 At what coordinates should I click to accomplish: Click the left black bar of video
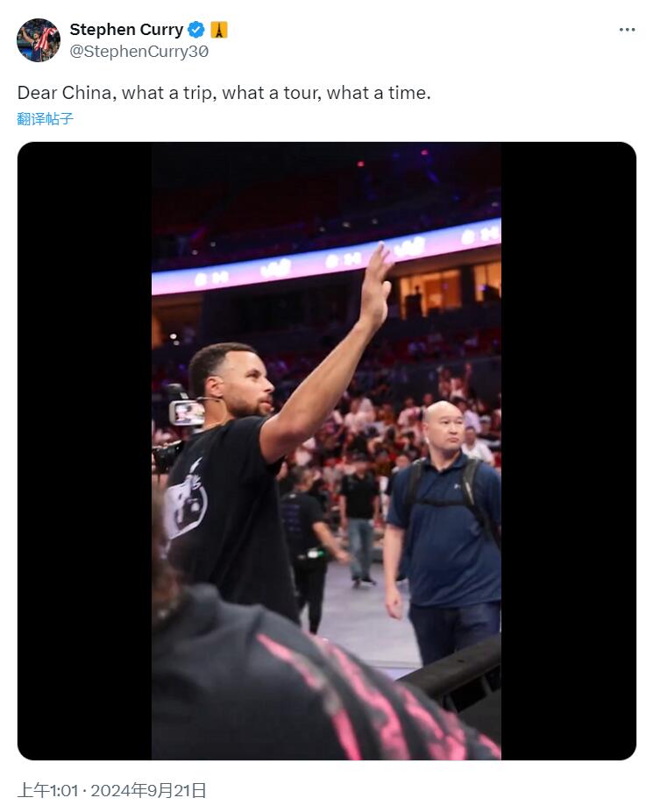84,451
